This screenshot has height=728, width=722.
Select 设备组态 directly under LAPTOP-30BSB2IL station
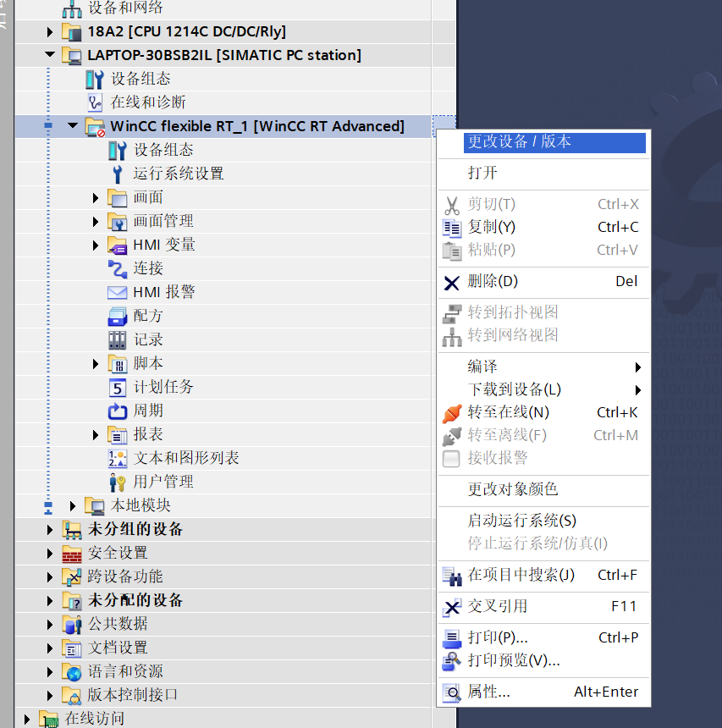coord(141,79)
